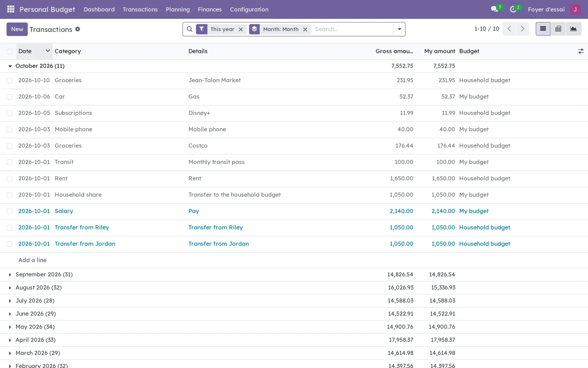
Task: Remove the This year filter
Action: click(x=241, y=29)
